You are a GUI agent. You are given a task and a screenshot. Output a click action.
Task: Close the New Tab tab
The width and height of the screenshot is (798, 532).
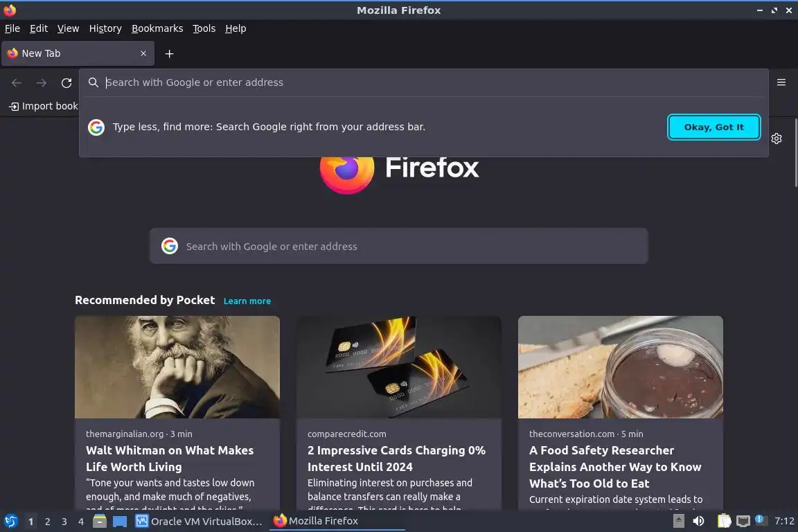click(143, 53)
